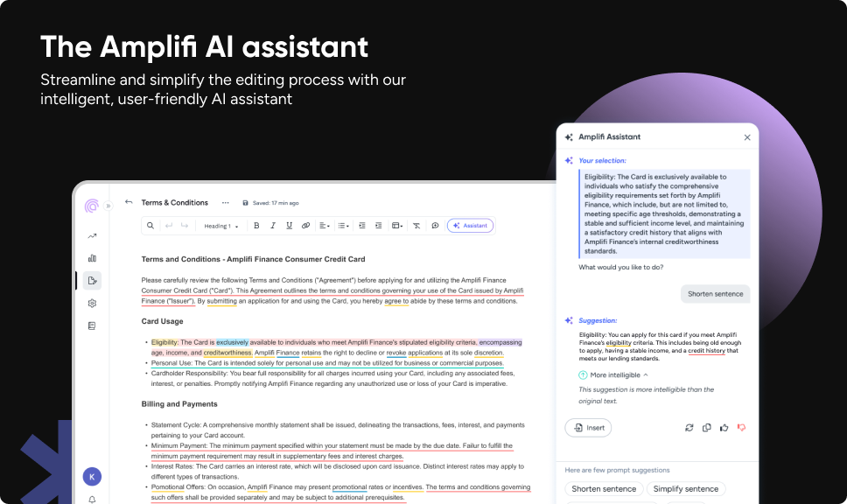This screenshot has height=504, width=847.
Task: Collapse the More intelligible explanation
Action: pyautogui.click(x=646, y=374)
